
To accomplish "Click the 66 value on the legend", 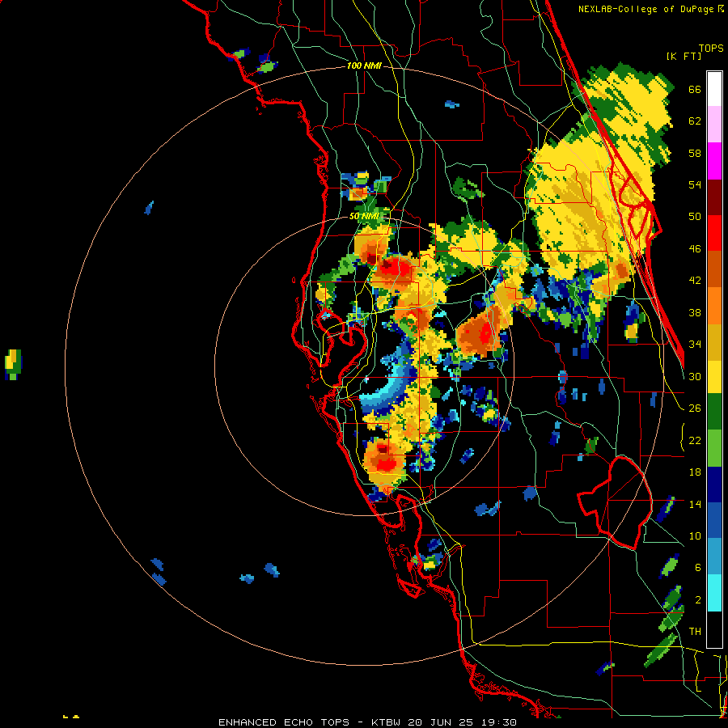I will (695, 90).
